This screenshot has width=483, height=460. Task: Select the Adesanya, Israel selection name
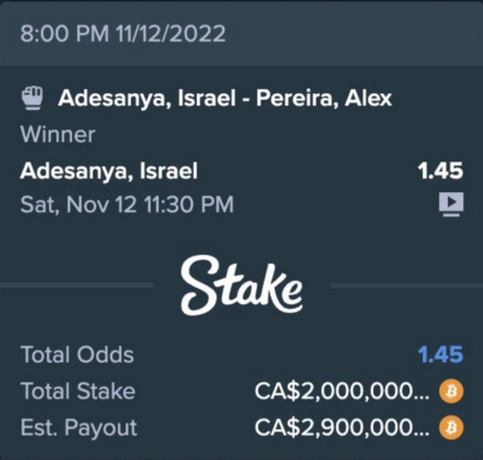[x=109, y=171]
